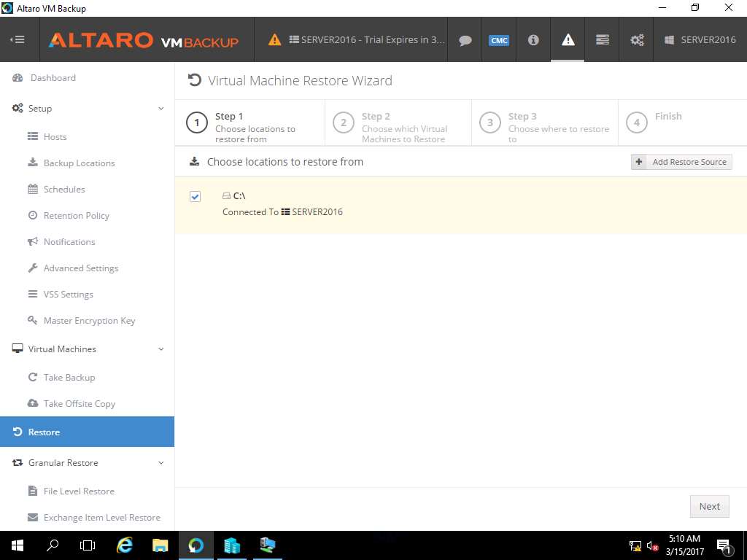Click the Backup Locations download icon
747x560 pixels.
point(32,163)
